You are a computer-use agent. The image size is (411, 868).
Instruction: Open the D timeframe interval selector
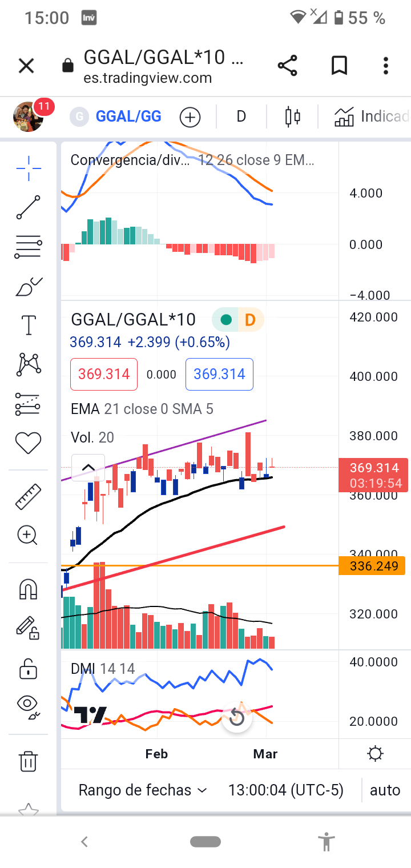pos(241,117)
